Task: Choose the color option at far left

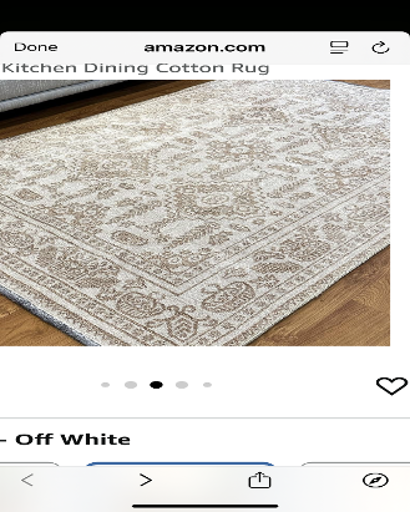Action: [x=29, y=464]
